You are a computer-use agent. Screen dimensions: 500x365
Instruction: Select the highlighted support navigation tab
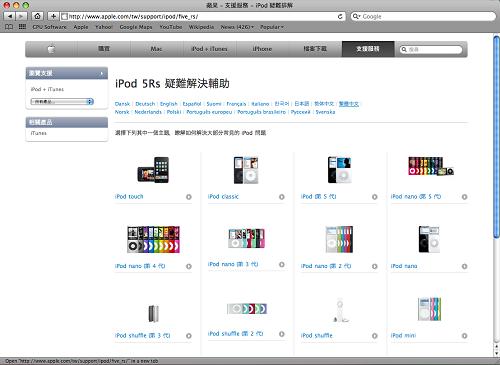(368, 49)
